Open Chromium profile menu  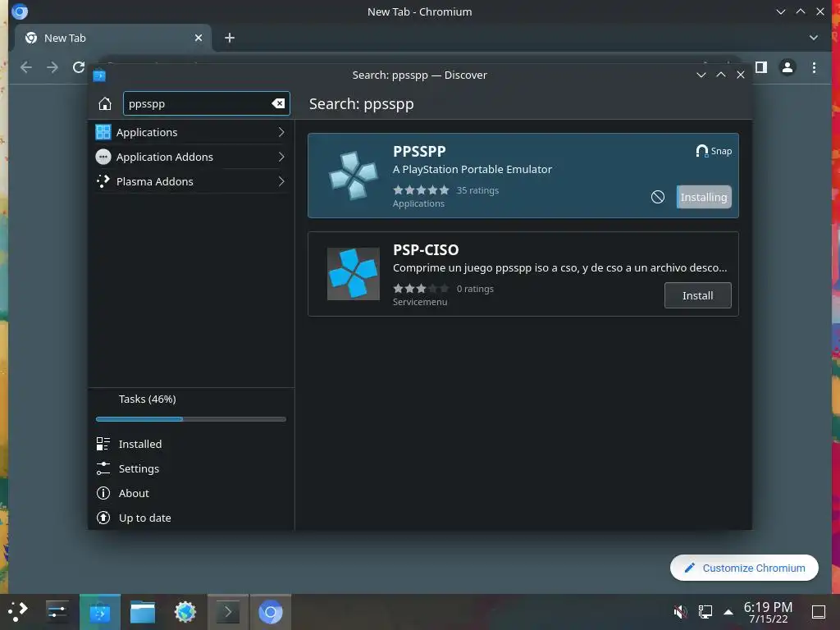coord(787,67)
